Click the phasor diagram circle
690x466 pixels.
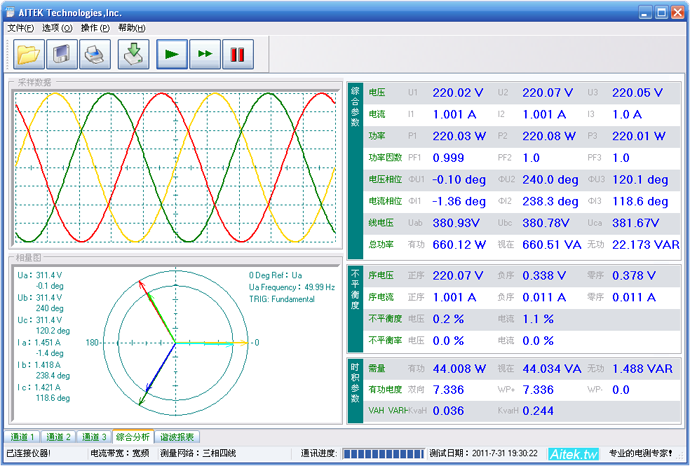tap(175, 343)
